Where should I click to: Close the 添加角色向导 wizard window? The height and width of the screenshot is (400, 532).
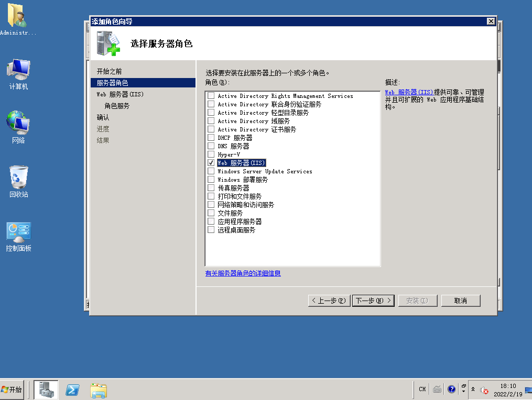[x=491, y=21]
